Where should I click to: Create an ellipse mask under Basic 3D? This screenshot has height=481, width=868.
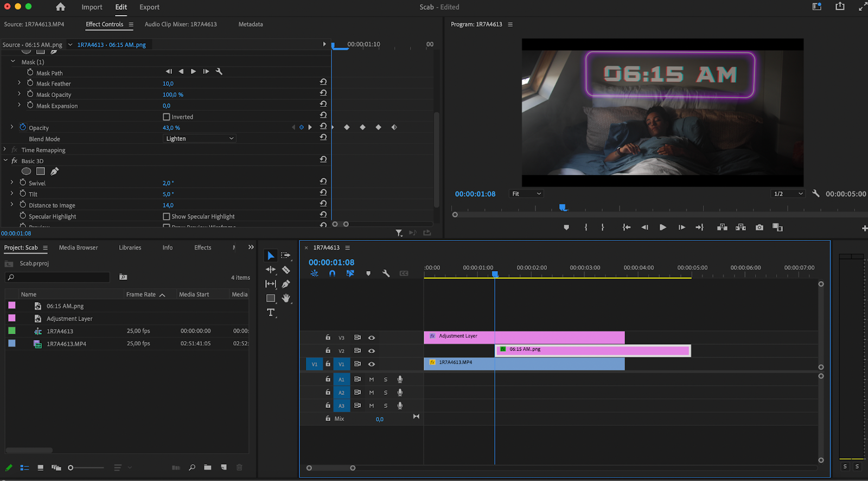point(26,171)
